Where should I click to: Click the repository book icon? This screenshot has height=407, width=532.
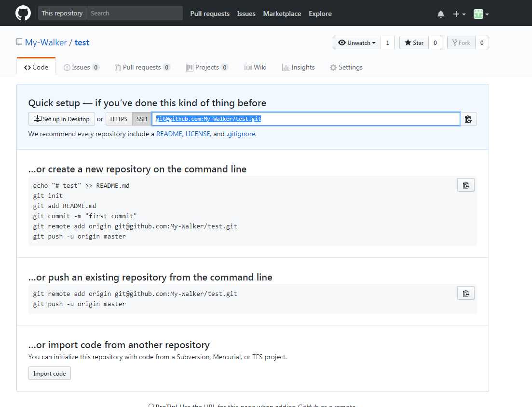click(19, 42)
